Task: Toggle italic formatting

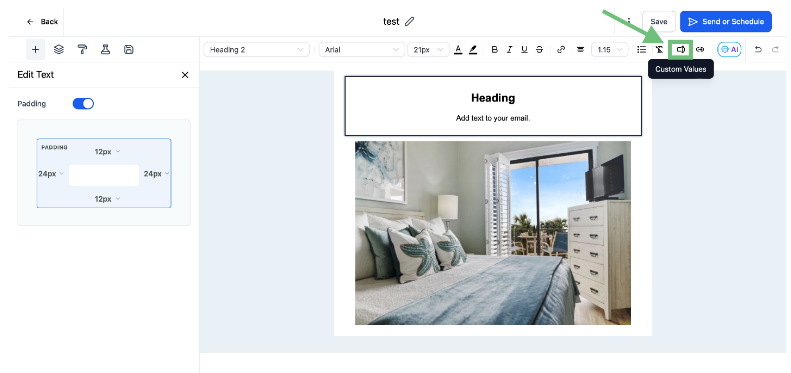Action: point(510,49)
